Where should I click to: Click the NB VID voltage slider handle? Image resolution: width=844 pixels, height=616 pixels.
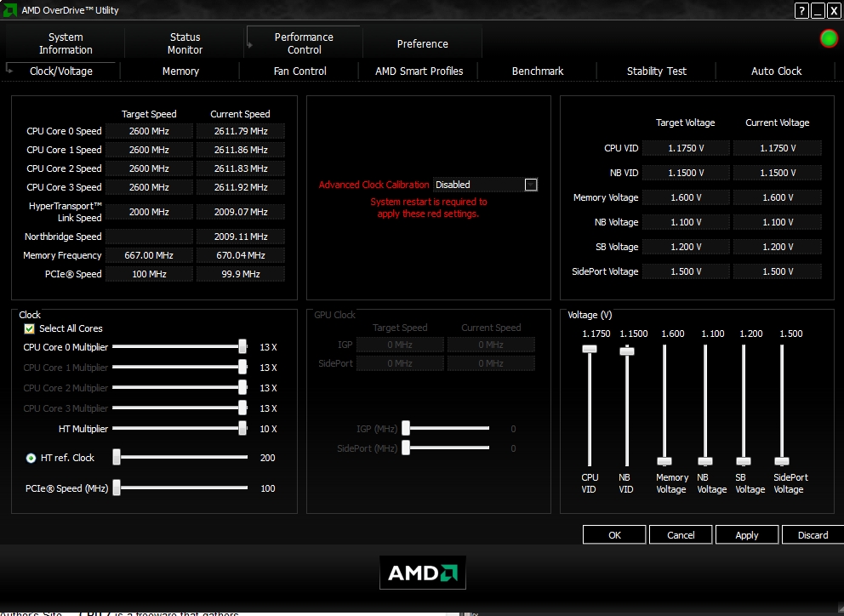click(x=626, y=351)
